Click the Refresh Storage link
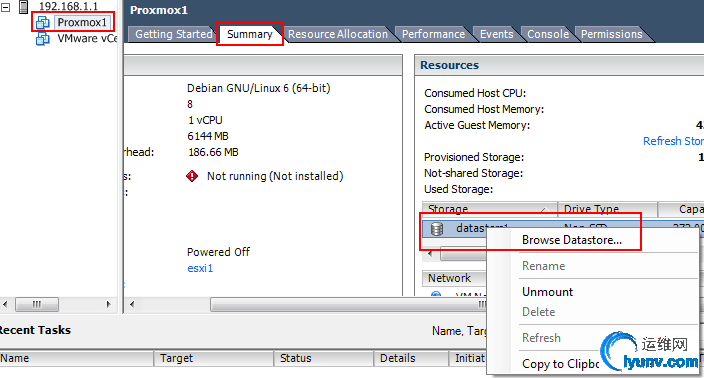704x378 pixels. click(x=673, y=141)
